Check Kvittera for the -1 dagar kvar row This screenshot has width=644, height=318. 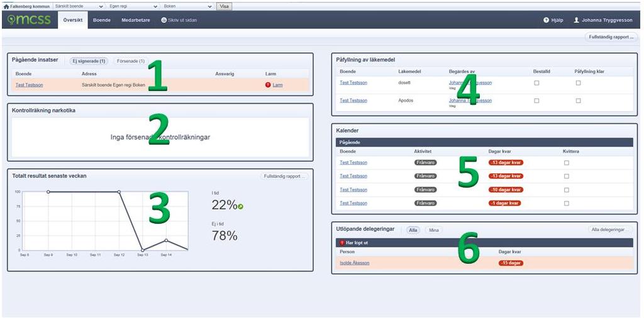click(x=567, y=204)
